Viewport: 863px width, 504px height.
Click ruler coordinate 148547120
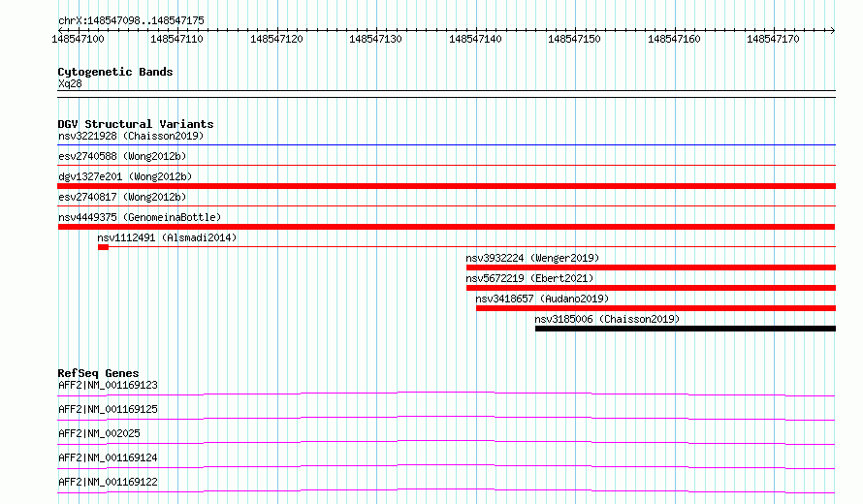tap(276, 39)
